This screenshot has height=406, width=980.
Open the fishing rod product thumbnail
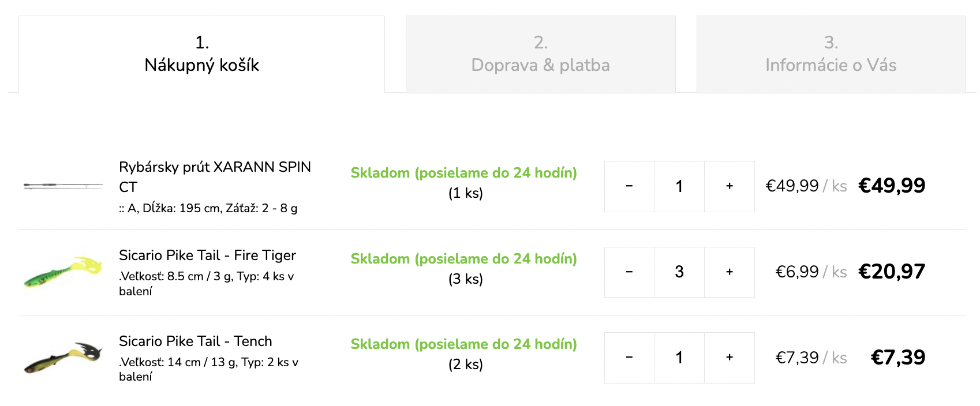coord(63,186)
